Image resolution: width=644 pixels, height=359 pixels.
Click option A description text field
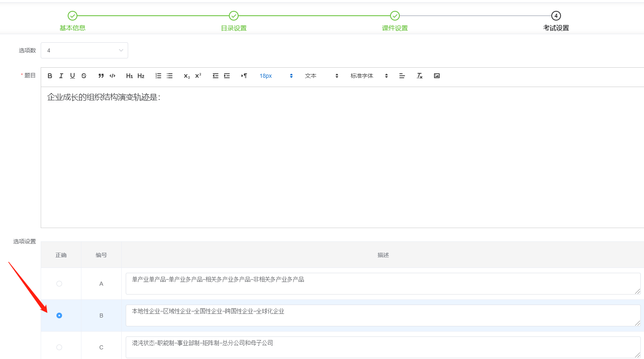coord(382,284)
